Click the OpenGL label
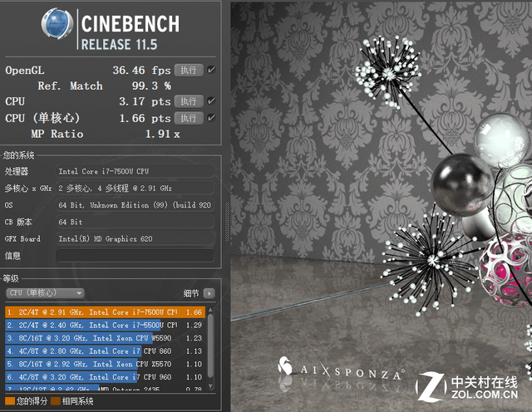 (25, 71)
